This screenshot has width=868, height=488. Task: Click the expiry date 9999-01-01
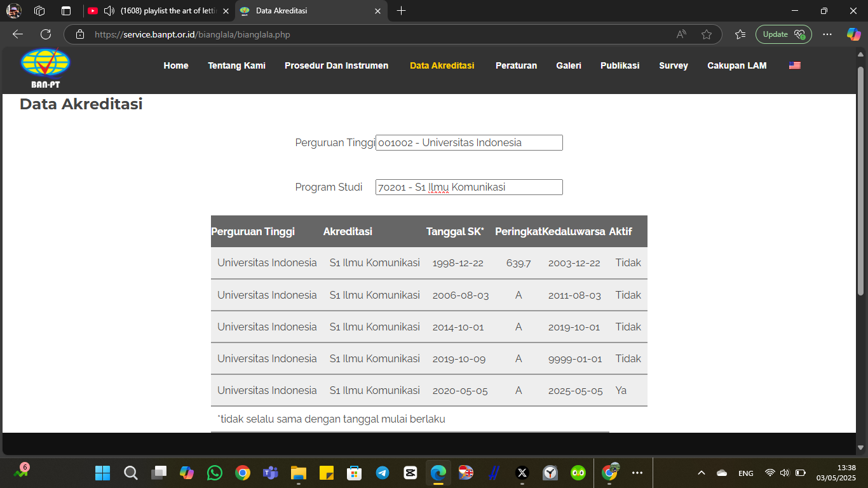click(x=575, y=358)
